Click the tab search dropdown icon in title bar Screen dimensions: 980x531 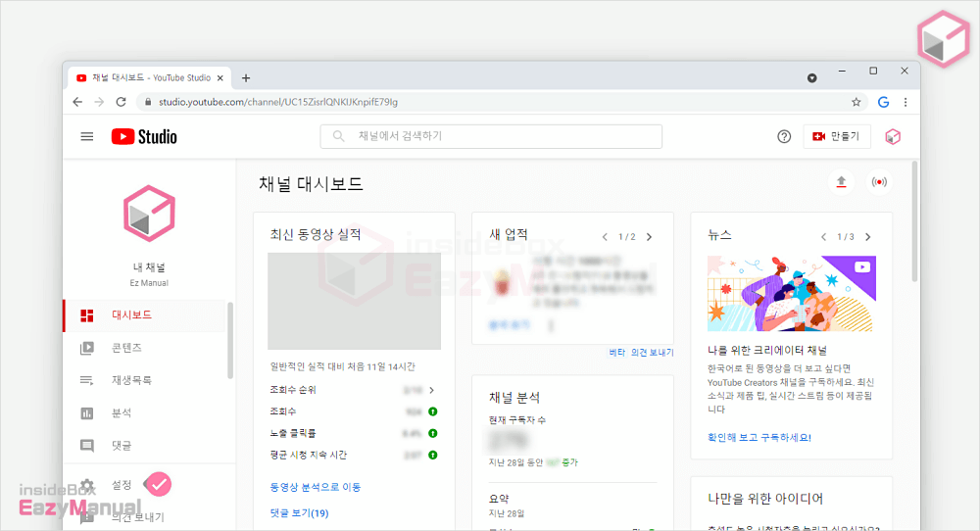click(811, 78)
